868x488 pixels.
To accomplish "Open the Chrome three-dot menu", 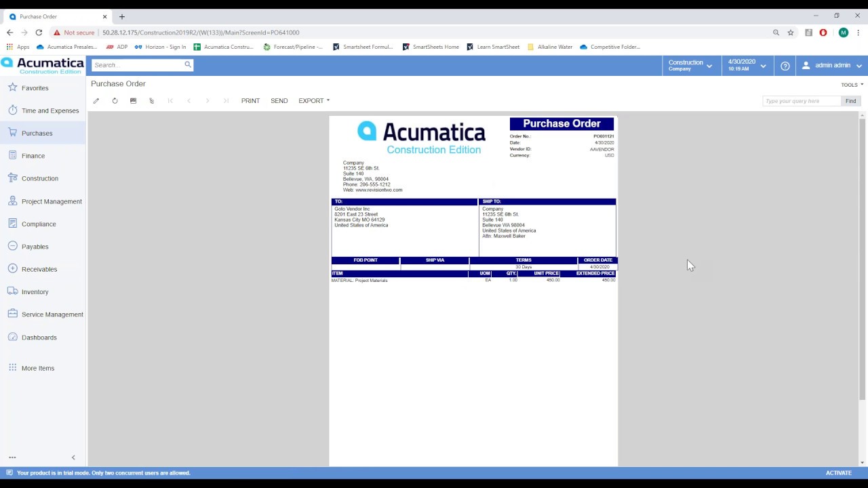I will 858,33.
